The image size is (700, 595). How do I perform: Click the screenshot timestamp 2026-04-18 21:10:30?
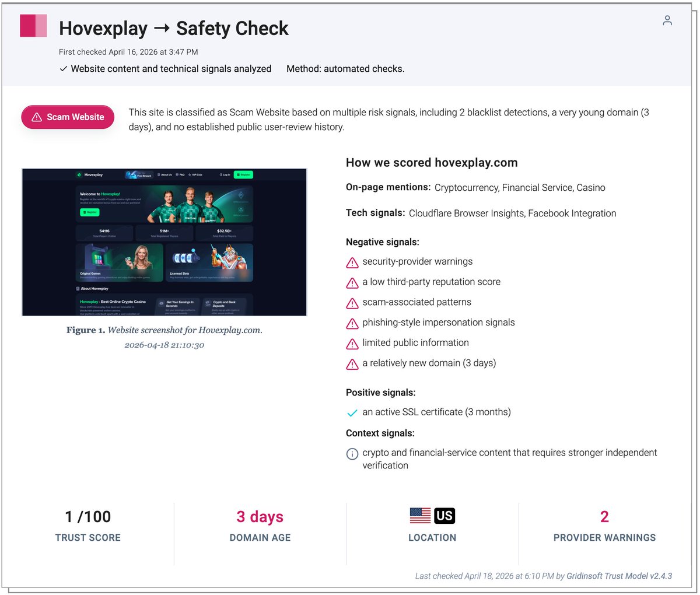point(164,345)
